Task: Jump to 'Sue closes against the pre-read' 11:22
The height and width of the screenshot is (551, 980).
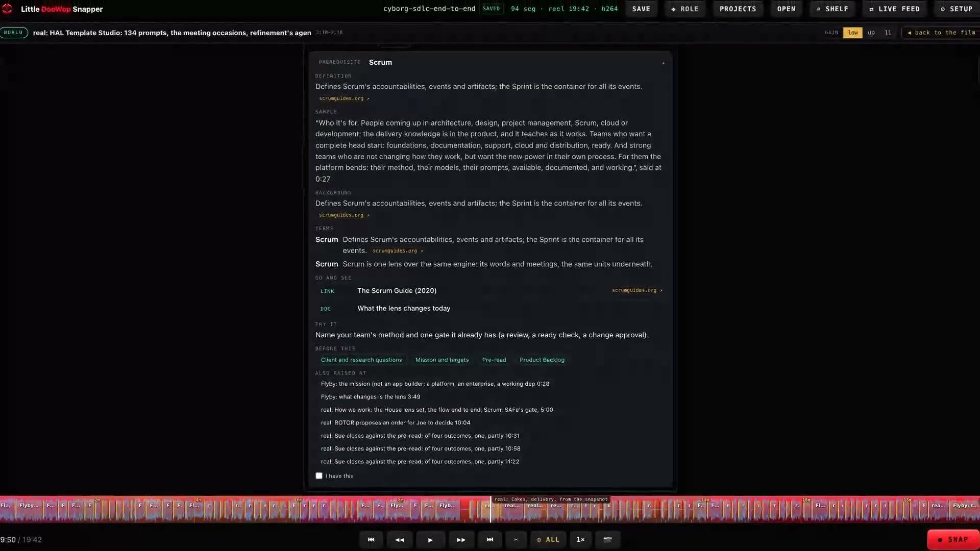Action: coord(420,461)
